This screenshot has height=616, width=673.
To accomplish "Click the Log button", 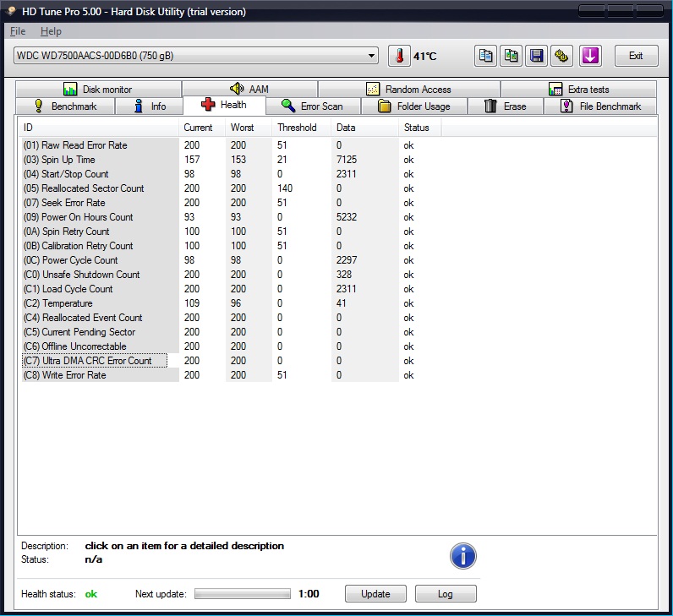I will coord(445,594).
